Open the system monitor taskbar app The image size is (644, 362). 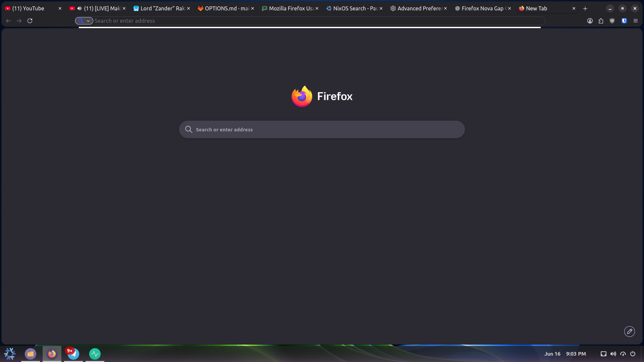coord(95,354)
